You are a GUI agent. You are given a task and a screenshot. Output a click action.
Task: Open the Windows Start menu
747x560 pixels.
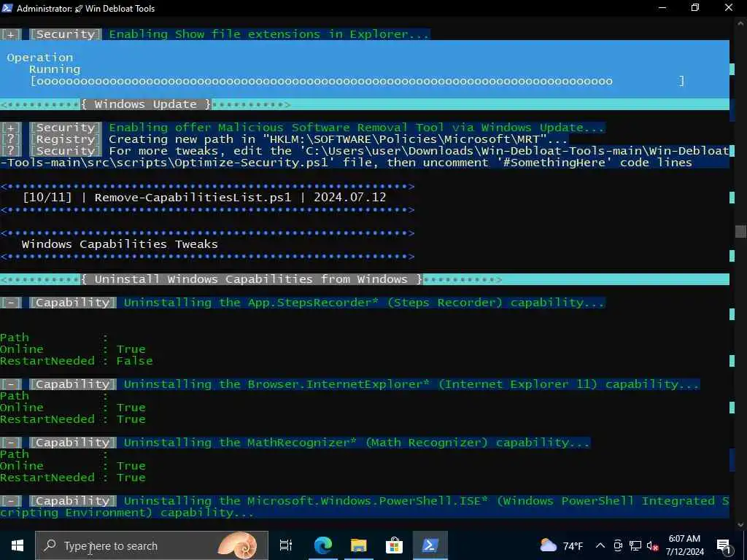pos(18,545)
